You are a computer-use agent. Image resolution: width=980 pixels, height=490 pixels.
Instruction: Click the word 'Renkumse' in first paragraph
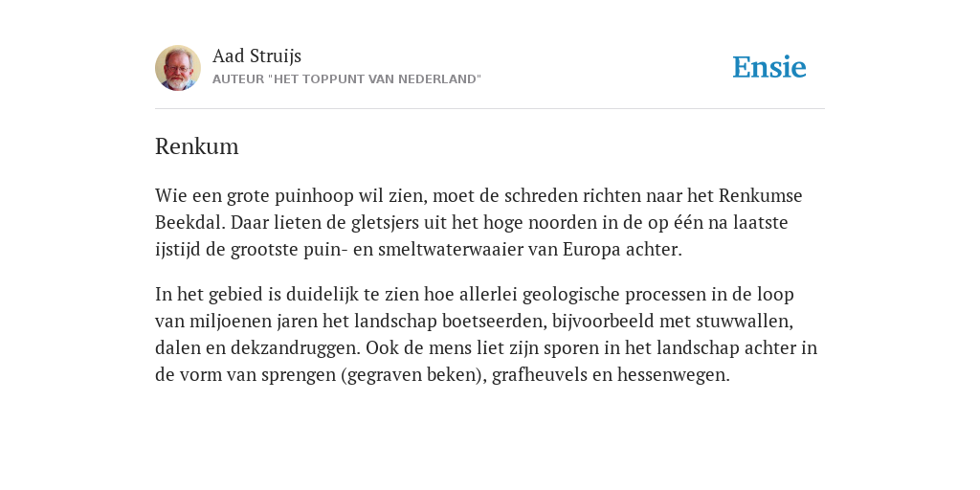tap(761, 195)
